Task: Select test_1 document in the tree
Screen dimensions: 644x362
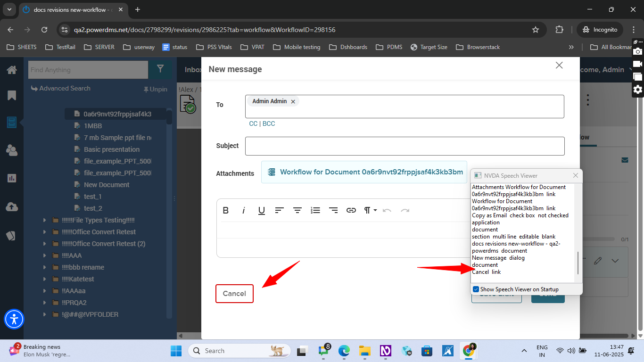Action: 93,197
